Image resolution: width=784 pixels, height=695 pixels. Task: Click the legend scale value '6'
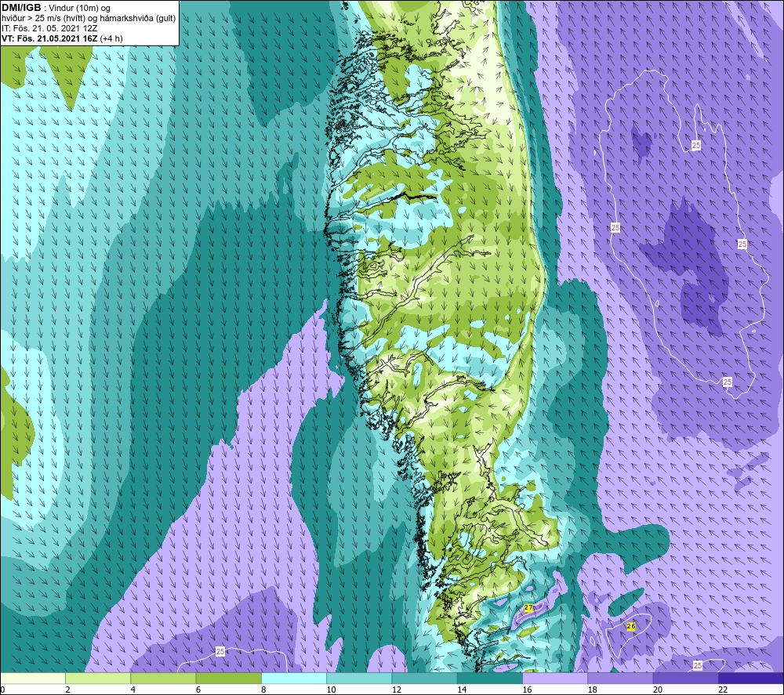198,690
